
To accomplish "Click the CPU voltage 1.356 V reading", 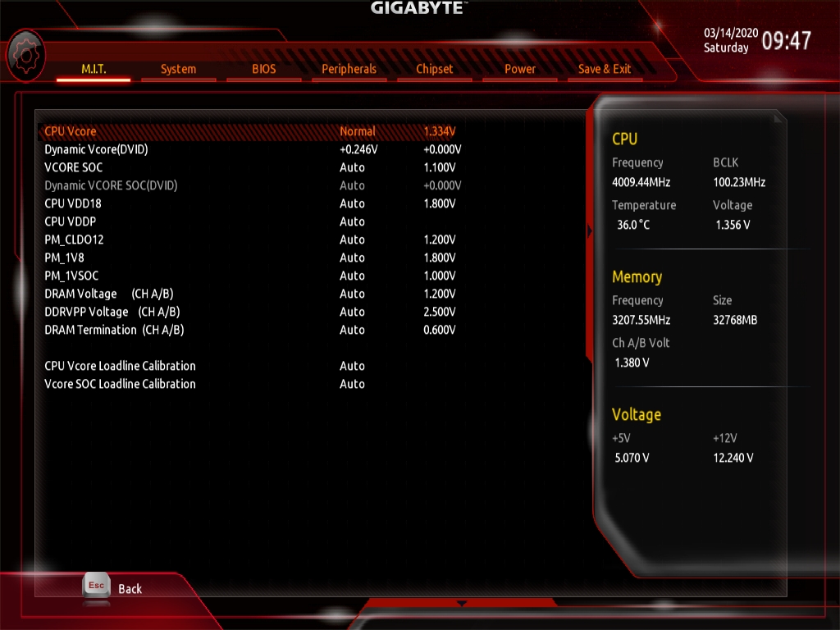I will [x=733, y=225].
